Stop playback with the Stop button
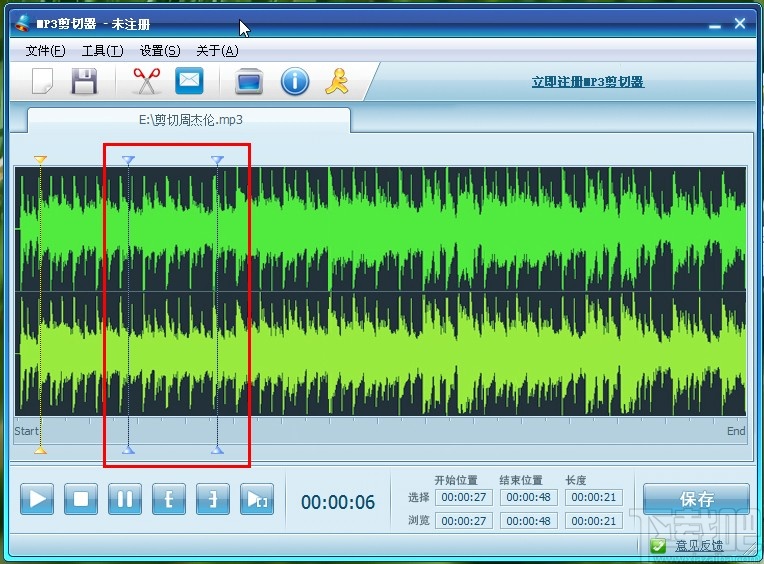Viewport: 764px width, 564px height. 81,499
